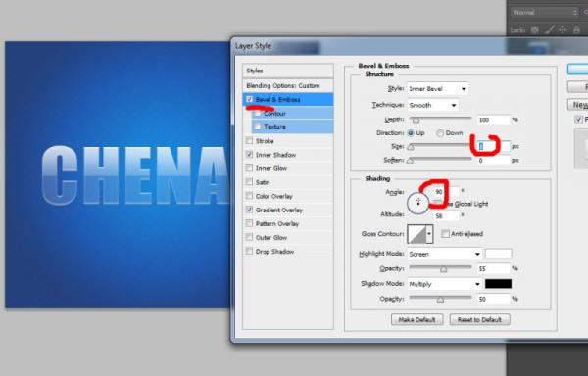Expand the Technique dropdown showing Smooth

coord(433,105)
